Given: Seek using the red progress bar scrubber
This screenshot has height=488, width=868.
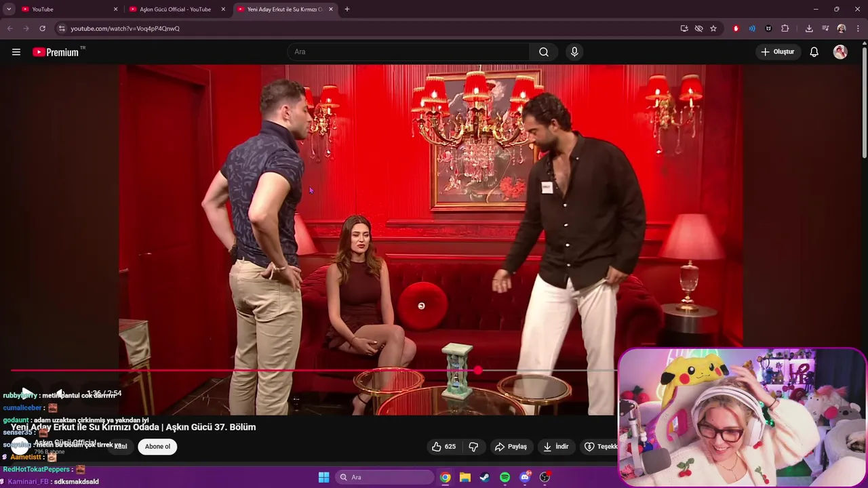Looking at the screenshot, I should pyautogui.click(x=479, y=370).
